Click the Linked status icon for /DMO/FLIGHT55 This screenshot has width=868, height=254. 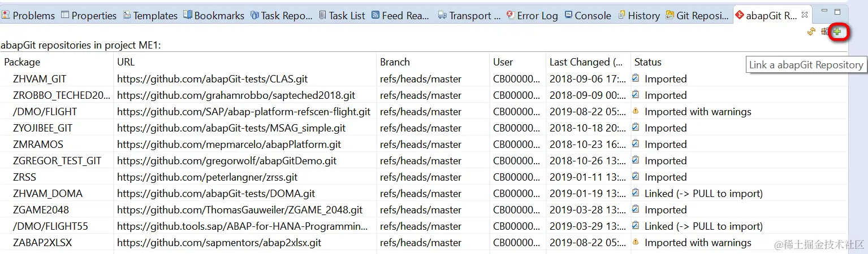point(636,226)
